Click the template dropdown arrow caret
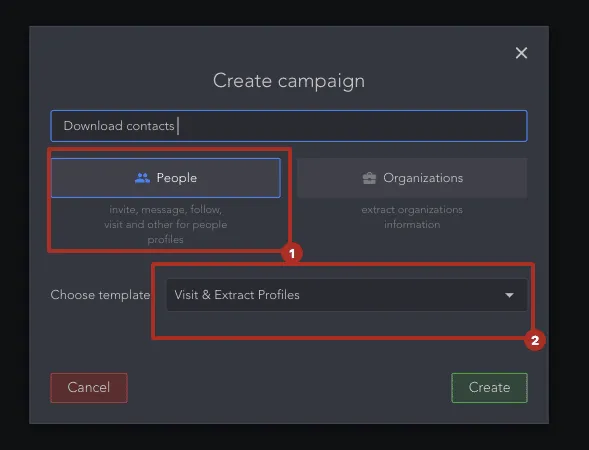The height and width of the screenshot is (450, 589). point(509,295)
